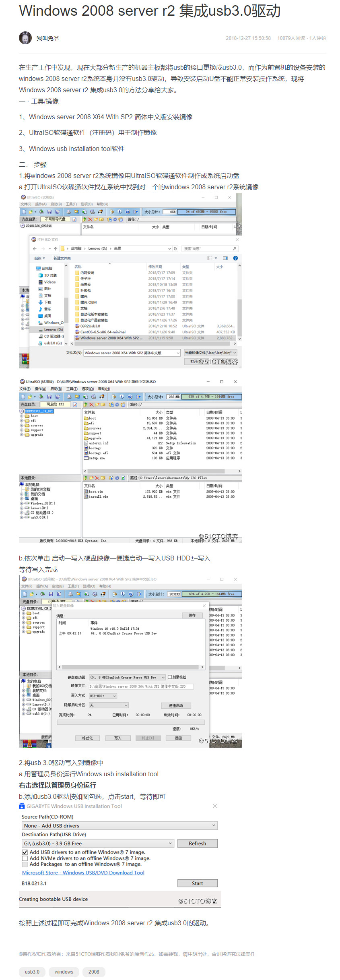Click the windows tag below the article

pos(64,972)
